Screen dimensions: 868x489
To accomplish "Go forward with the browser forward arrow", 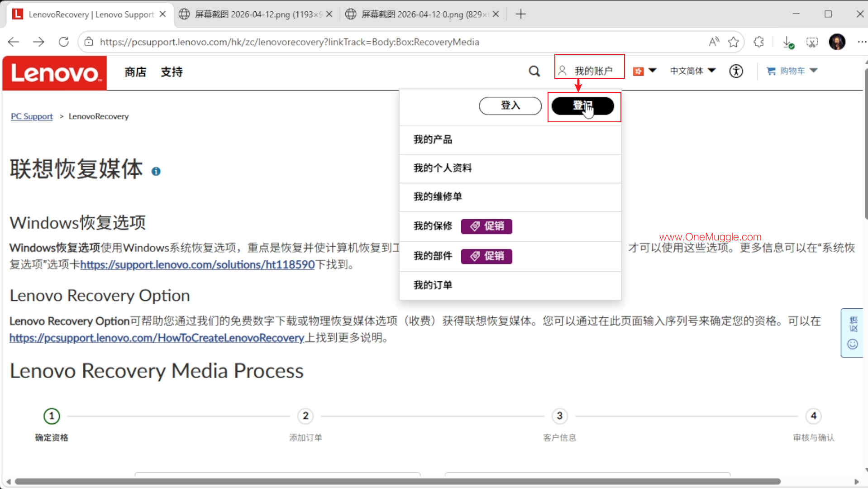I will coord(39,42).
